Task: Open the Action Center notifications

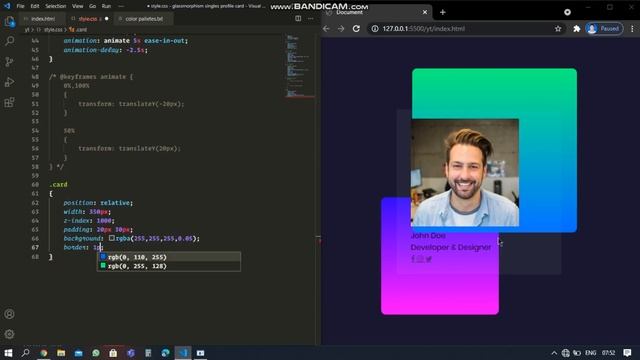Action: (x=627, y=353)
